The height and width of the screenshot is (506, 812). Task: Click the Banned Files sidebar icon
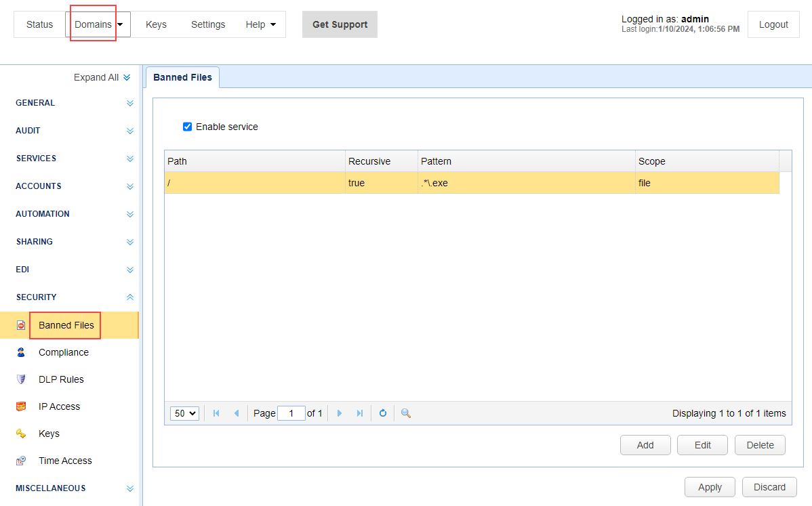click(x=21, y=325)
